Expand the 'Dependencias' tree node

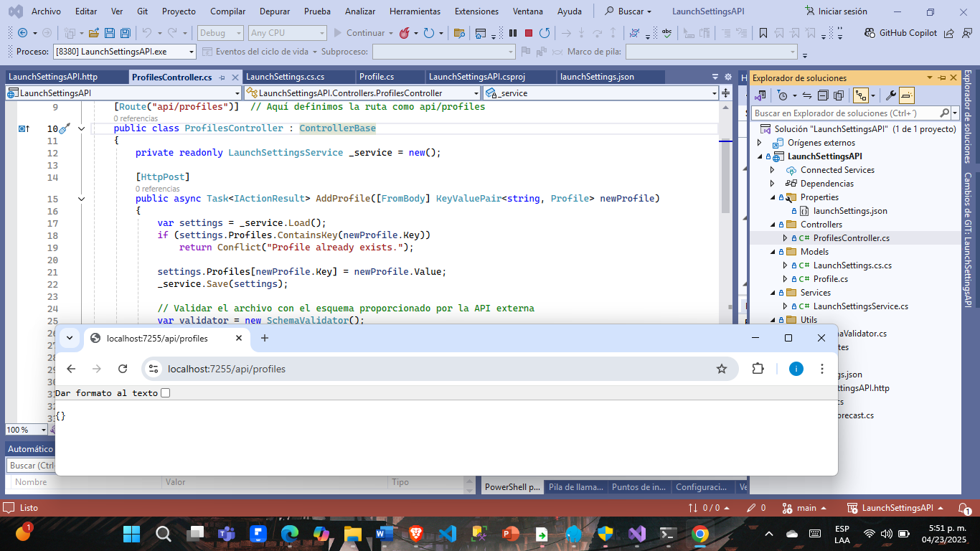tap(773, 184)
